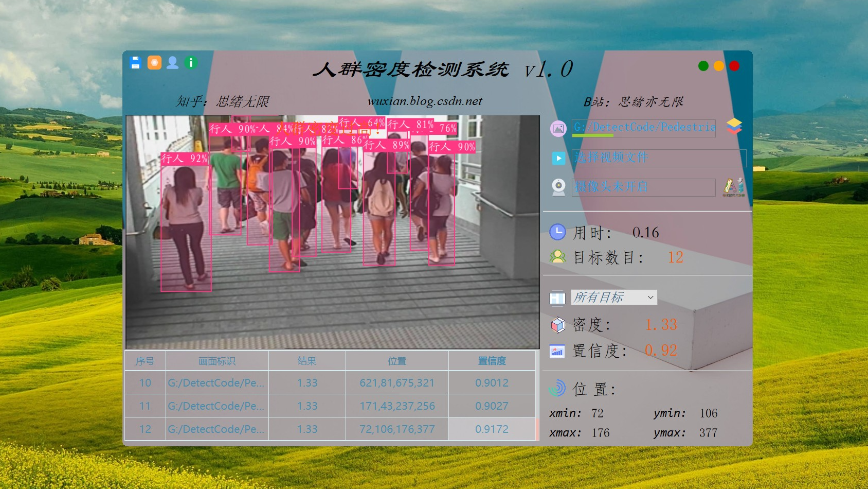Click position cell 72,106,176,377
The width and height of the screenshot is (868, 489).
tap(397, 429)
